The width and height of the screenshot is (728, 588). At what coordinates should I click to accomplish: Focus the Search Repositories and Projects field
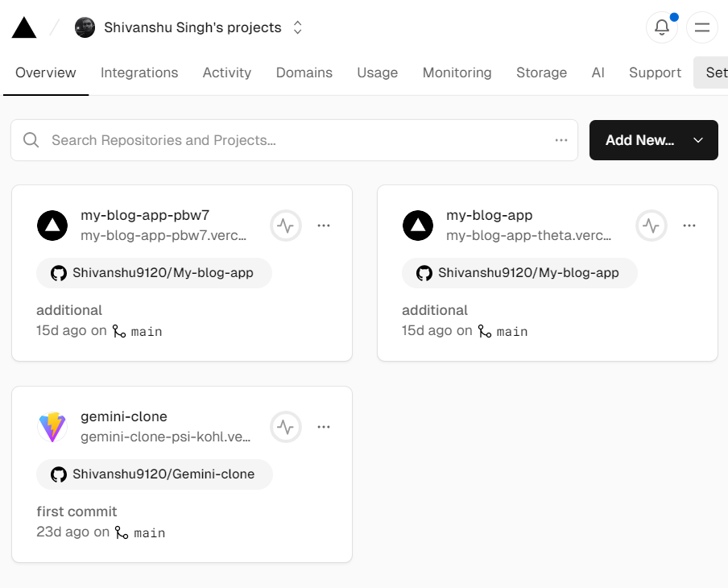click(295, 140)
